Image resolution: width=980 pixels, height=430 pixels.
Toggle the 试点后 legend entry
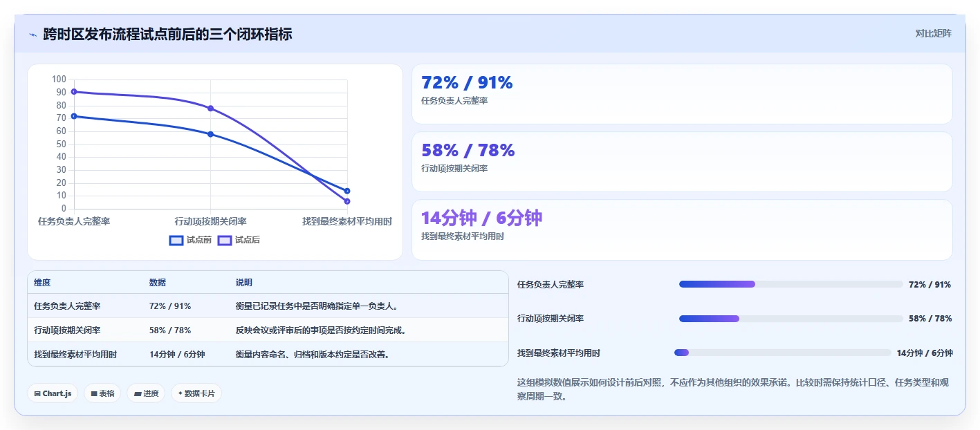(239, 240)
